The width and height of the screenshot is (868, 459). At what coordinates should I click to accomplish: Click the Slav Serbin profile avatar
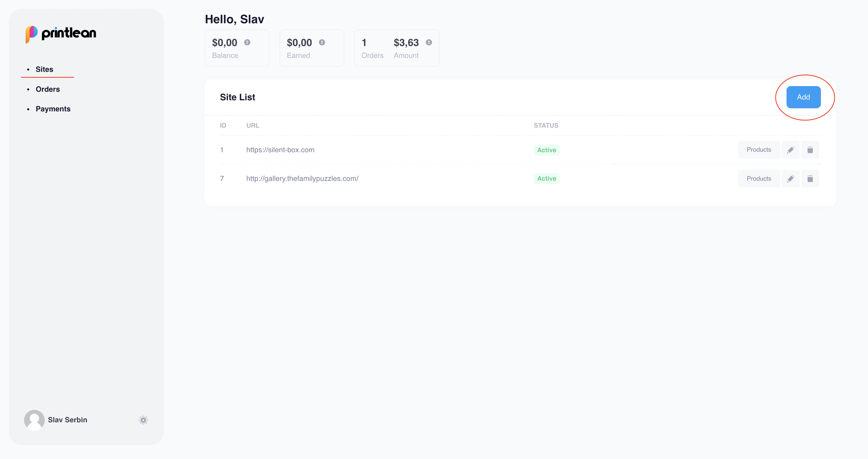[x=34, y=420]
